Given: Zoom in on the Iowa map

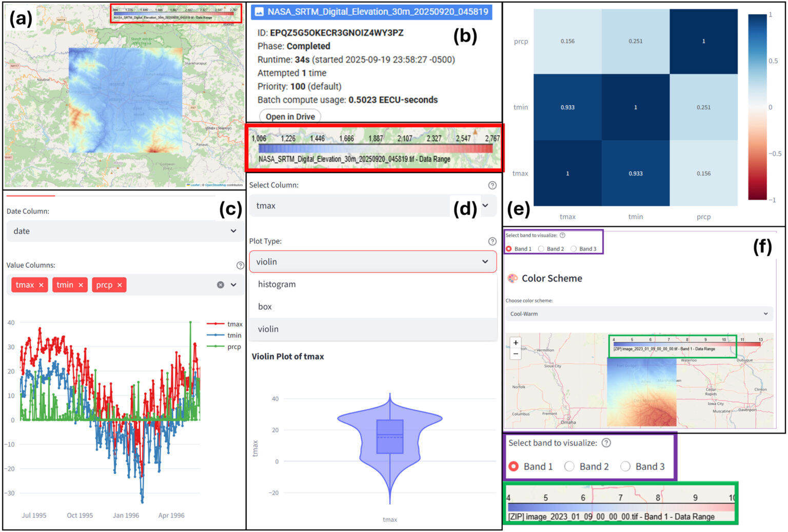Looking at the screenshot, I should pos(516,342).
